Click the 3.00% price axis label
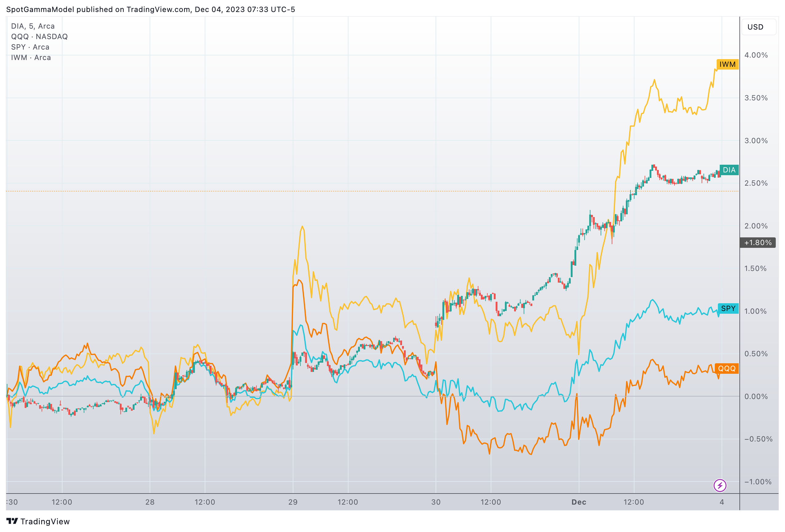785x532 pixels. coord(756,140)
